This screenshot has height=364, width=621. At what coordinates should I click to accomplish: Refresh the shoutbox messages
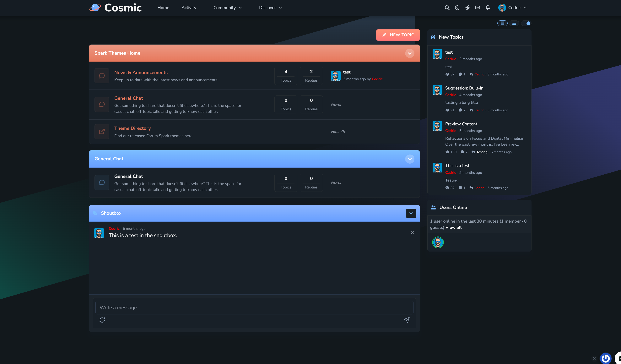coord(102,320)
